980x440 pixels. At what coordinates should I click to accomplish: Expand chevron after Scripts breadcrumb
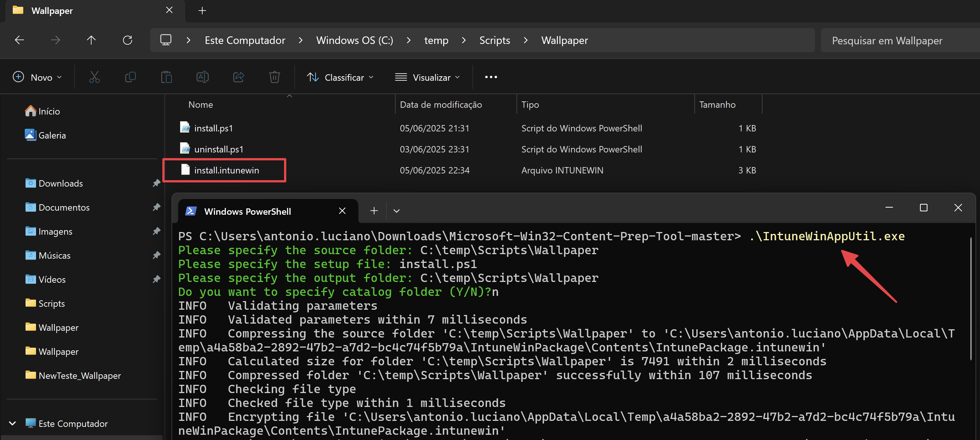pos(526,40)
